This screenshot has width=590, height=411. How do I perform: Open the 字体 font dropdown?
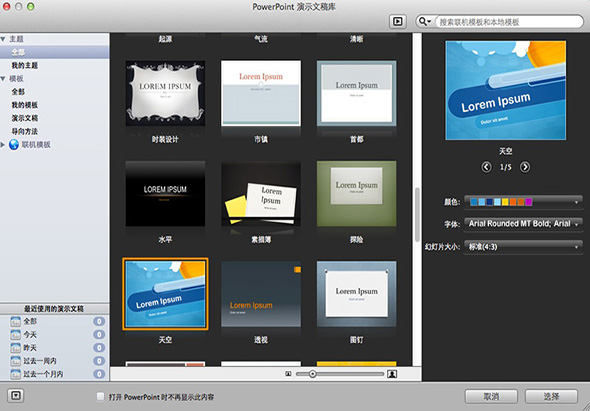pyautogui.click(x=523, y=224)
